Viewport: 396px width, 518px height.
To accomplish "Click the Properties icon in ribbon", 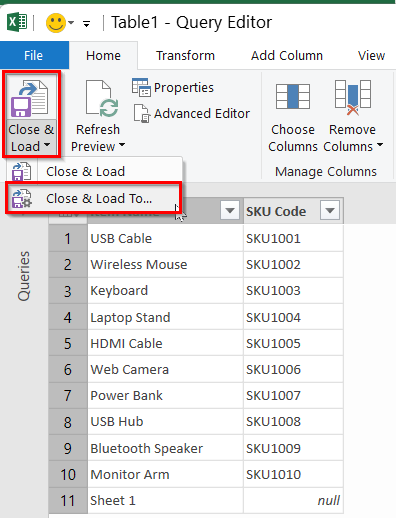I will (141, 88).
